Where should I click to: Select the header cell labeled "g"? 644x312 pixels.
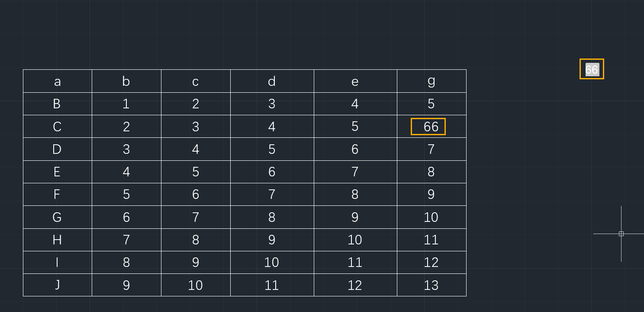point(431,81)
